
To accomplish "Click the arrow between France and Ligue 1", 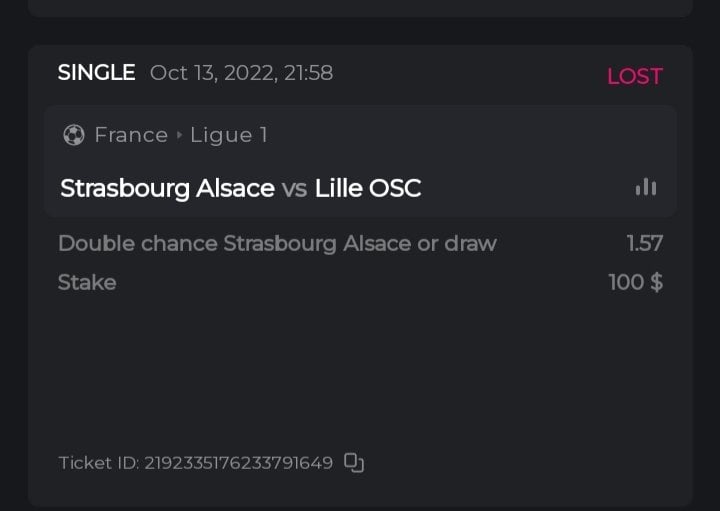I will (179, 135).
